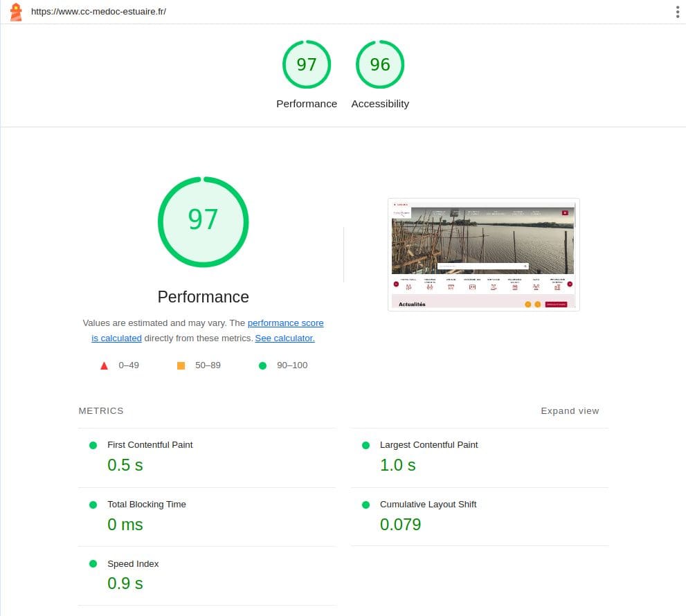
Task: Open the three-dot tools menu
Action: coord(677,12)
